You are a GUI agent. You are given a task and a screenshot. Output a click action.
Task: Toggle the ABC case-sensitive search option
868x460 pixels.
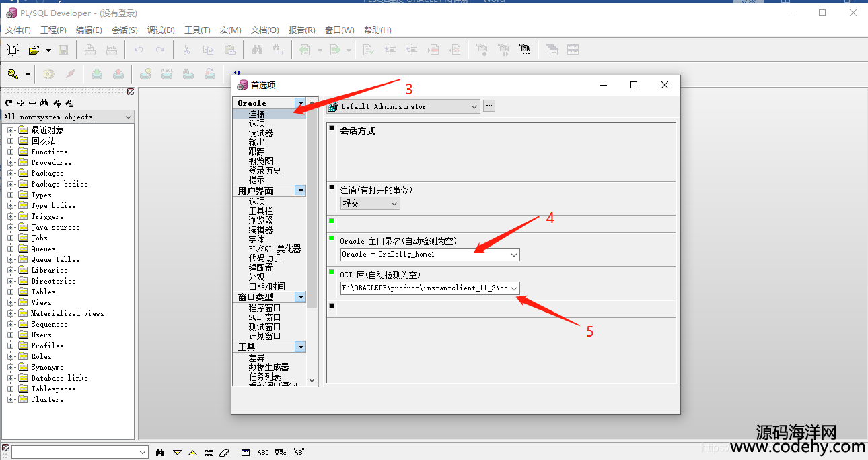(x=263, y=452)
